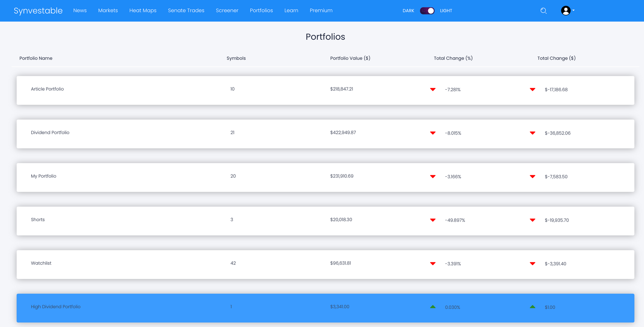644x327 pixels.
Task: Click the $422,949.87 portfolio value
Action: 343,133
